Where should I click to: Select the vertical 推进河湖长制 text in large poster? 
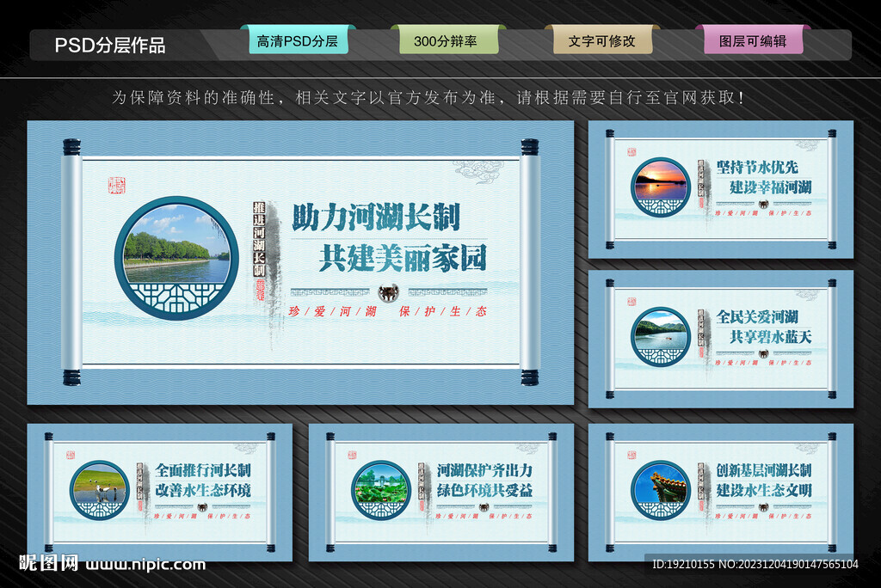click(259, 240)
